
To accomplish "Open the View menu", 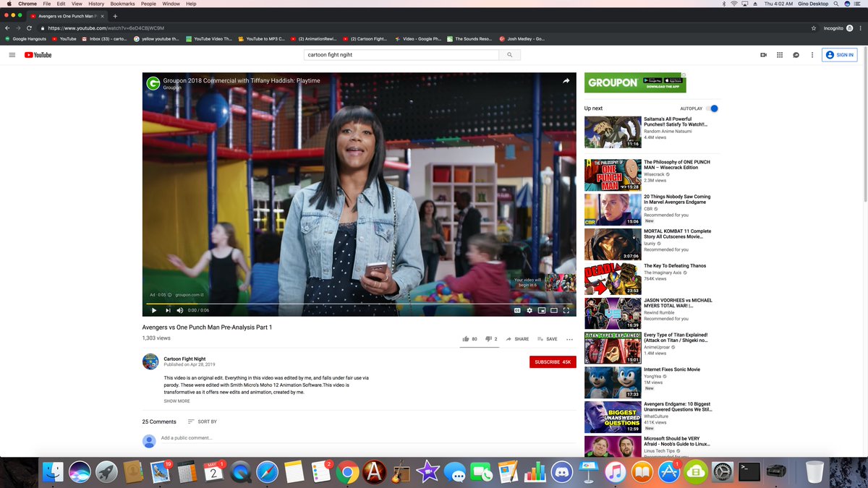I will 77,4.
